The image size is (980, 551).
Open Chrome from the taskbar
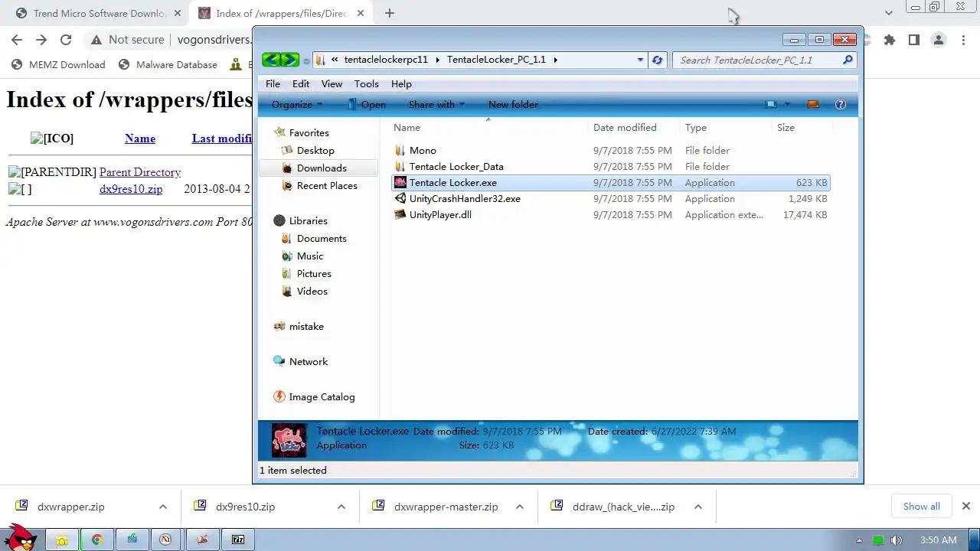[97, 540]
